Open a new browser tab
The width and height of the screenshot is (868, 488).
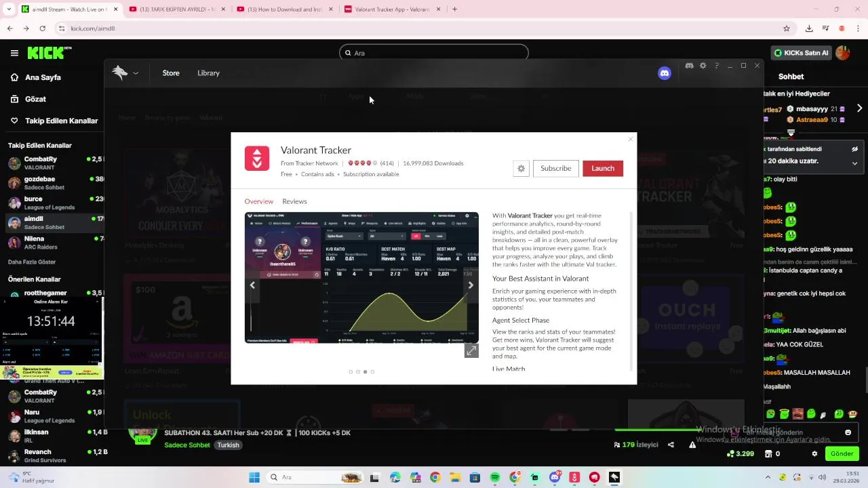pos(454,9)
